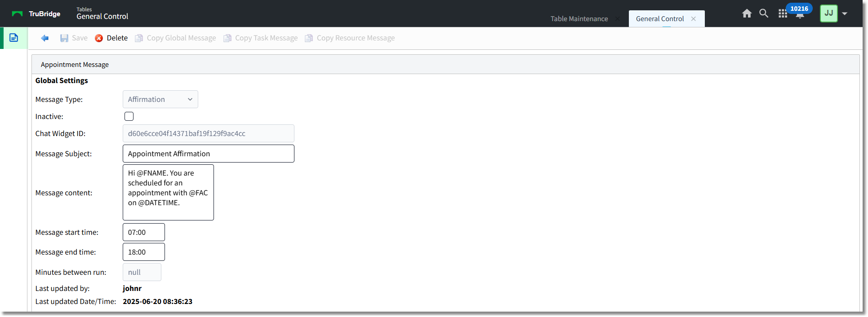Click the Save floppy disk icon

pyautogui.click(x=64, y=38)
